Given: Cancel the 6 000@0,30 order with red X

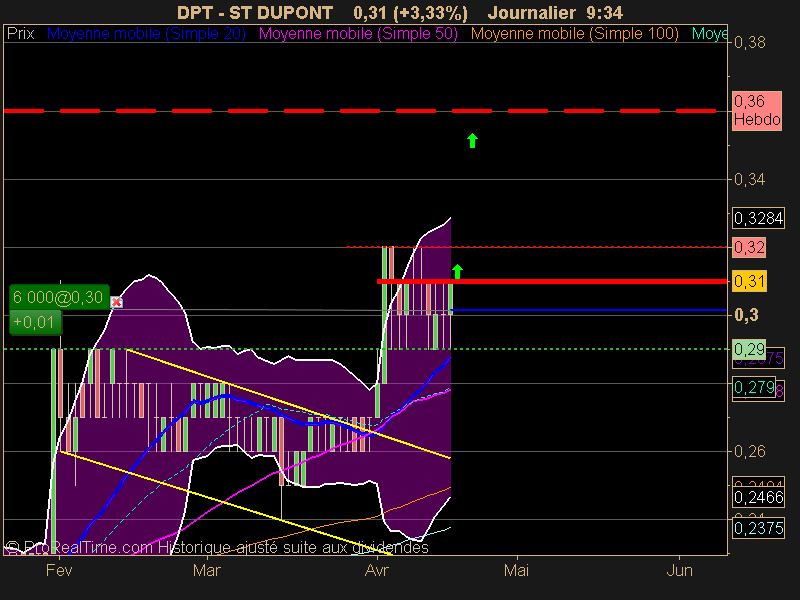Looking at the screenshot, I should 116,302.
